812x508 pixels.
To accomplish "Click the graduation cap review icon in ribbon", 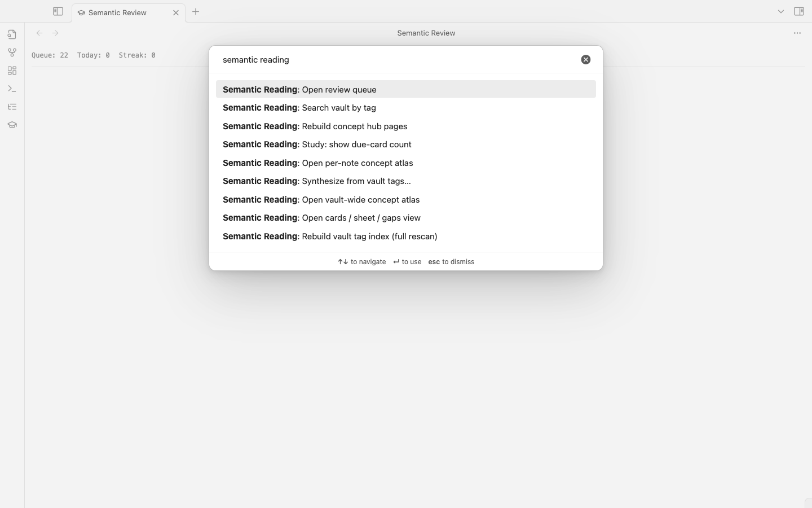I will (12, 125).
